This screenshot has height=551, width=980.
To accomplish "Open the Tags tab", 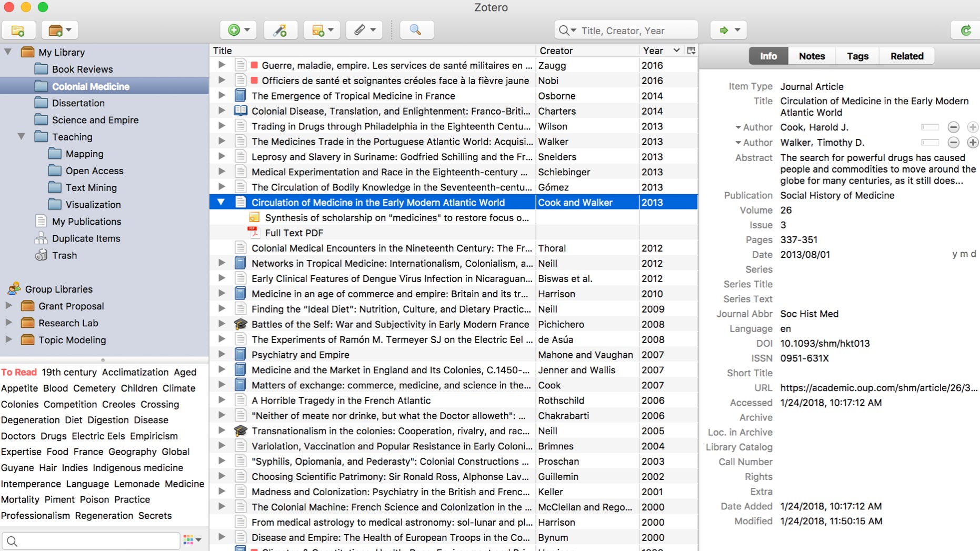I will 857,56.
